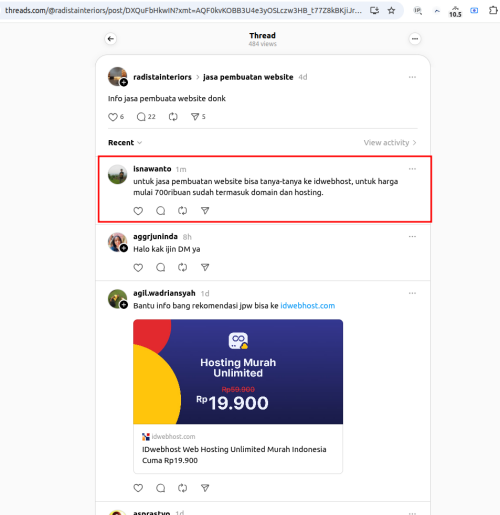Open more options on agil.wadriansyah's reply
Screen dimensions: 500x515
click(412, 293)
